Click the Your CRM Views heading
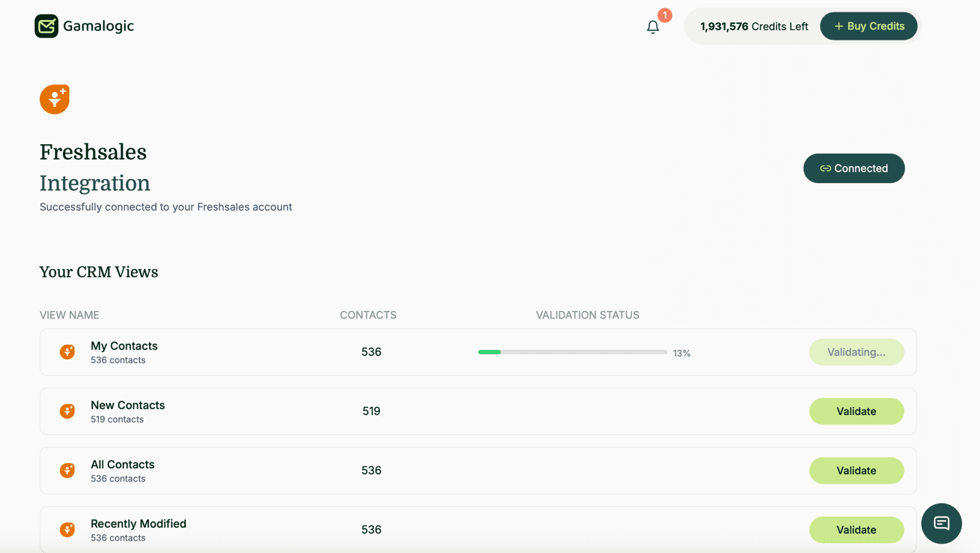The image size is (980, 553). [x=99, y=272]
